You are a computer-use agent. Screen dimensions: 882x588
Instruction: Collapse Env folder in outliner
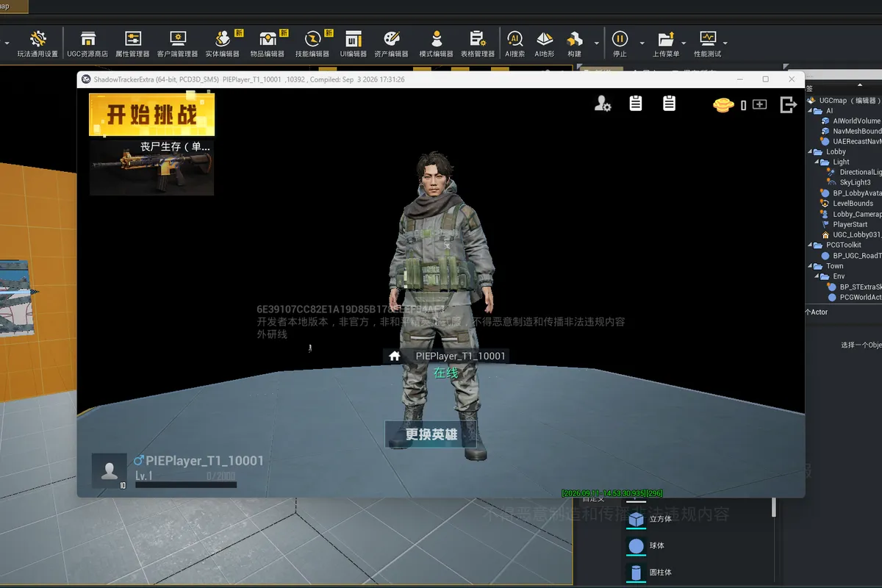816,276
